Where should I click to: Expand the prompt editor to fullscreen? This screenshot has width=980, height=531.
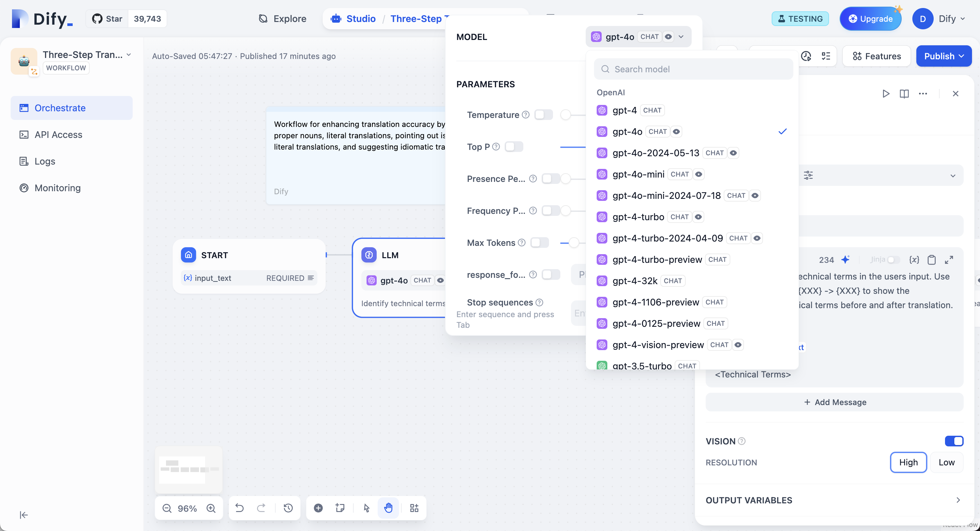pyautogui.click(x=949, y=260)
